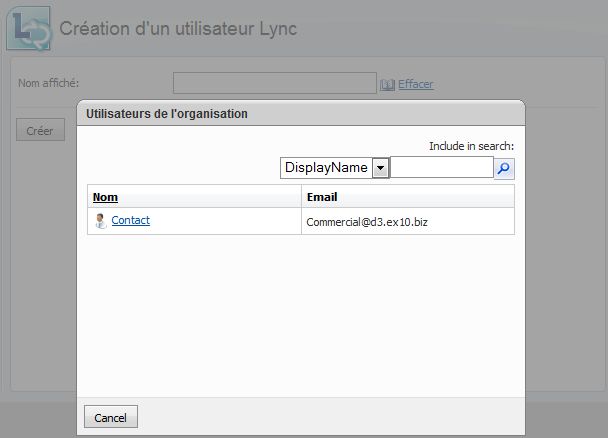The image size is (608, 438).
Task: Focus the Nom affiché input field
Action: (274, 83)
